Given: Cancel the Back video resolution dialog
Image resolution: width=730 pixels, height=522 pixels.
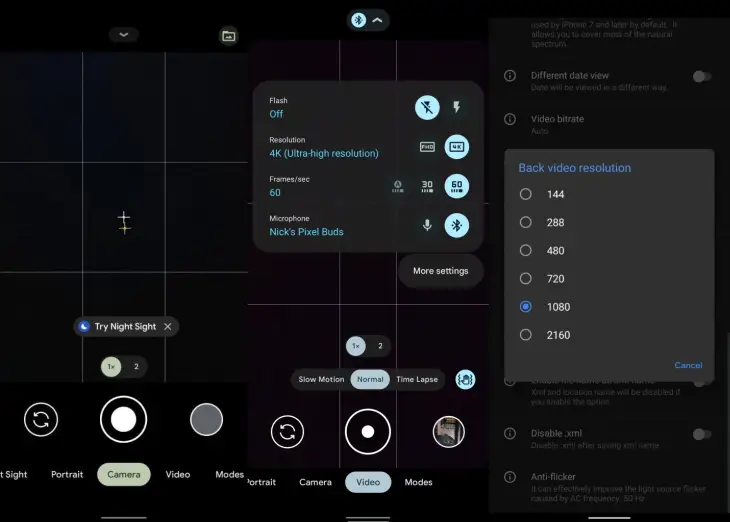Looking at the screenshot, I should point(688,365).
